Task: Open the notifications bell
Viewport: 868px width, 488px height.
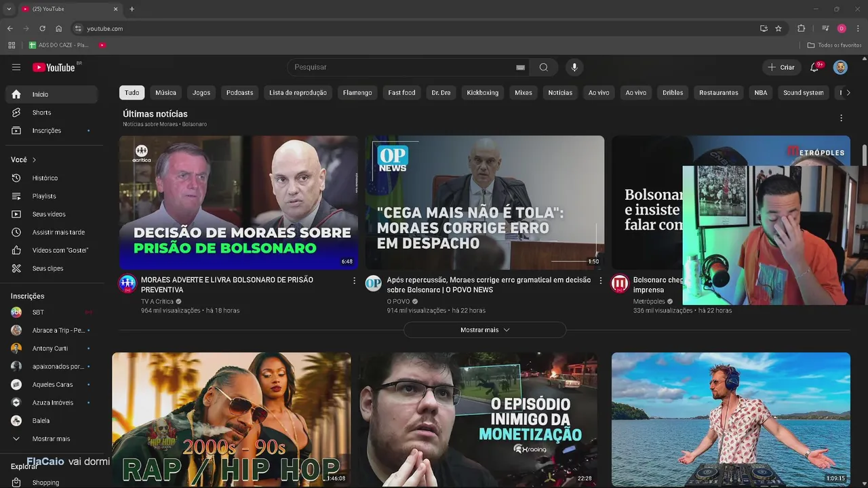Action: [x=815, y=67]
